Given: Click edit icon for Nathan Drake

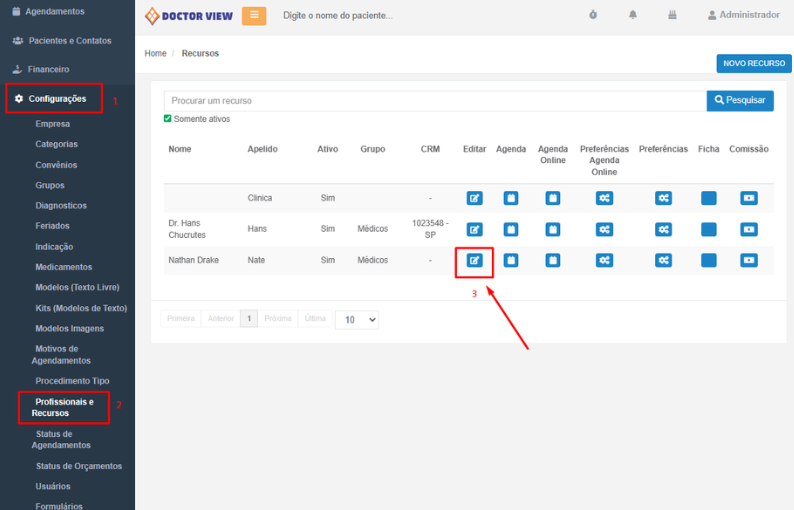Looking at the screenshot, I should [x=475, y=261].
